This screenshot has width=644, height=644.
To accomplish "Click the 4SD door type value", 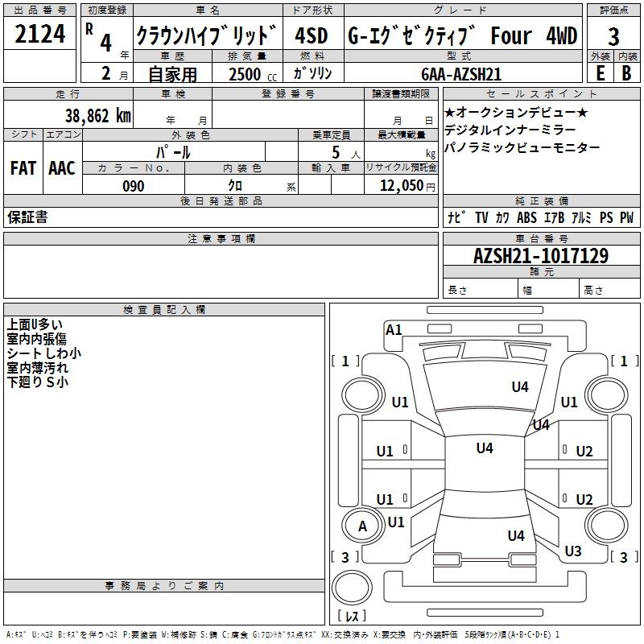I will tap(312, 36).
